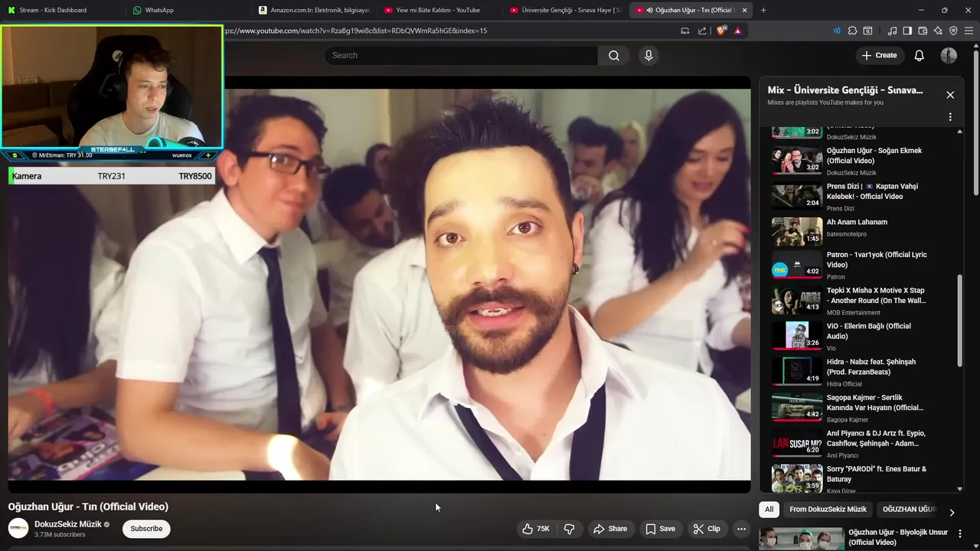Click the DokuzSekiz Müzik channel avatar
Image resolution: width=980 pixels, height=551 pixels.
pyautogui.click(x=18, y=528)
